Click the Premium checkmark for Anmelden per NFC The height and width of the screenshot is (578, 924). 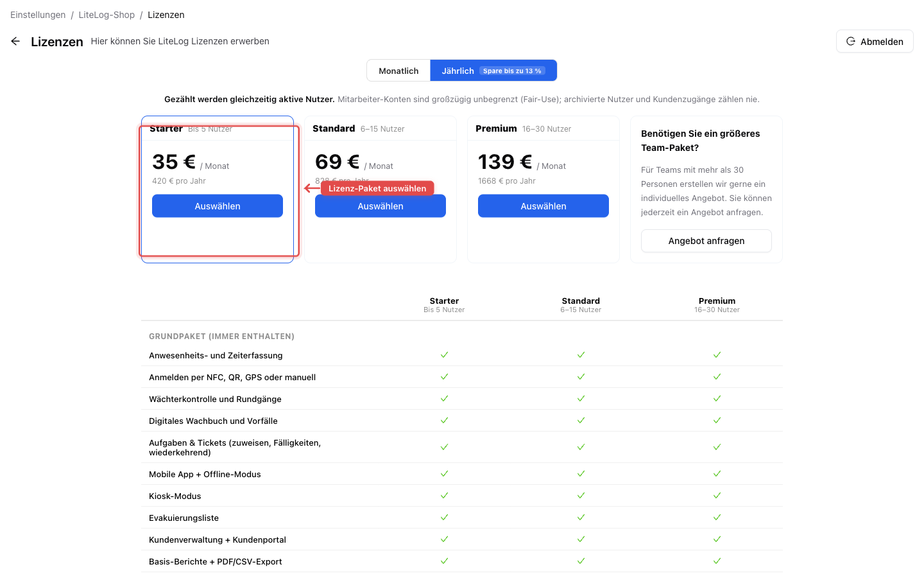click(x=717, y=377)
